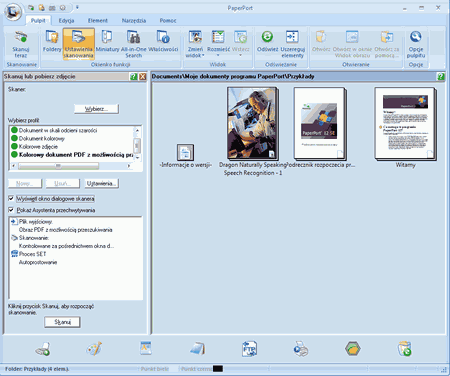
Task: Click 'Autoprostowanie' in the summary list
Action: tap(38, 262)
